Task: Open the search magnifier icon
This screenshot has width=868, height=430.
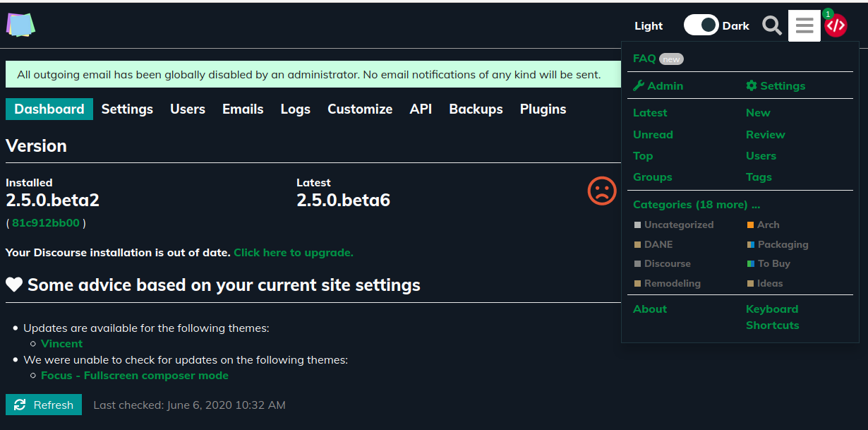Action: click(x=772, y=26)
